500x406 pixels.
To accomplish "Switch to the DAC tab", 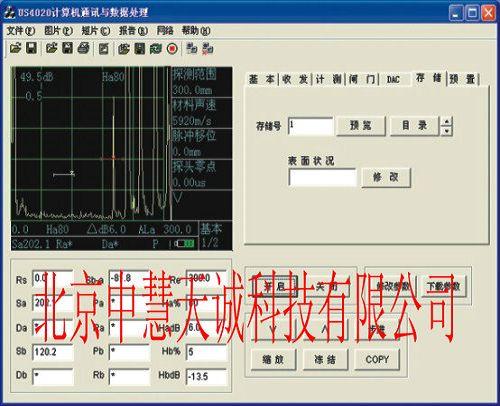I will (x=393, y=79).
